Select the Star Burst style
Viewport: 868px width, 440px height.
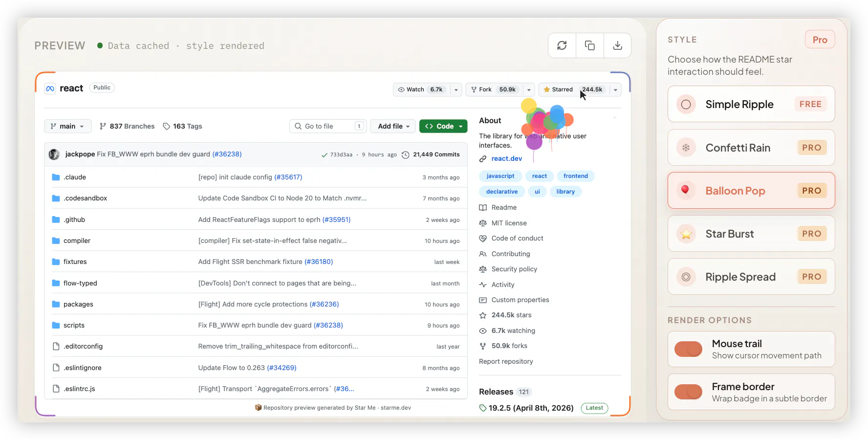click(x=751, y=234)
